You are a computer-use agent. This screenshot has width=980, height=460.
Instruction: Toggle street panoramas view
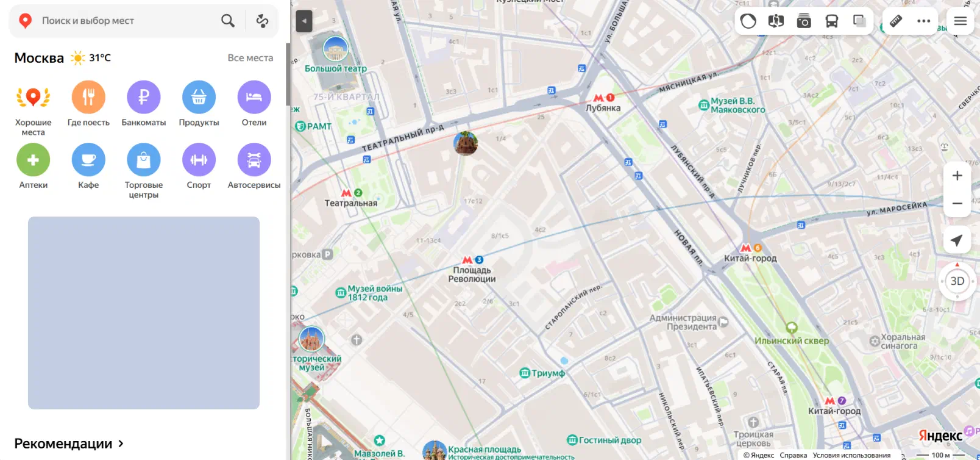[x=776, y=21]
